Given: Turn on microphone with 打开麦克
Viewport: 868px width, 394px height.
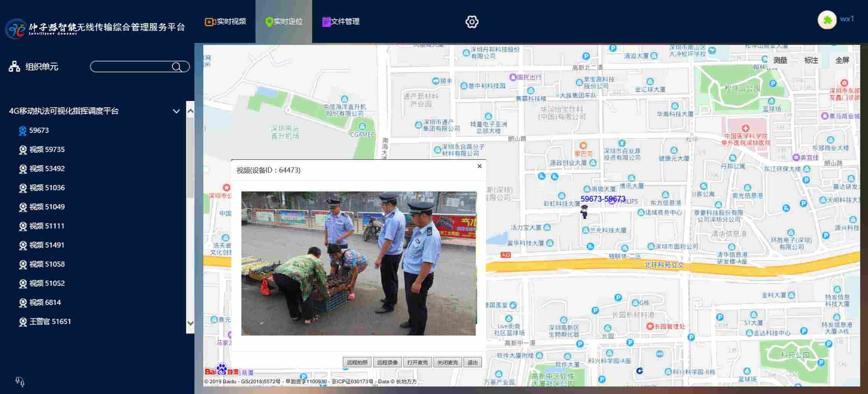Looking at the screenshot, I should pyautogui.click(x=418, y=362).
